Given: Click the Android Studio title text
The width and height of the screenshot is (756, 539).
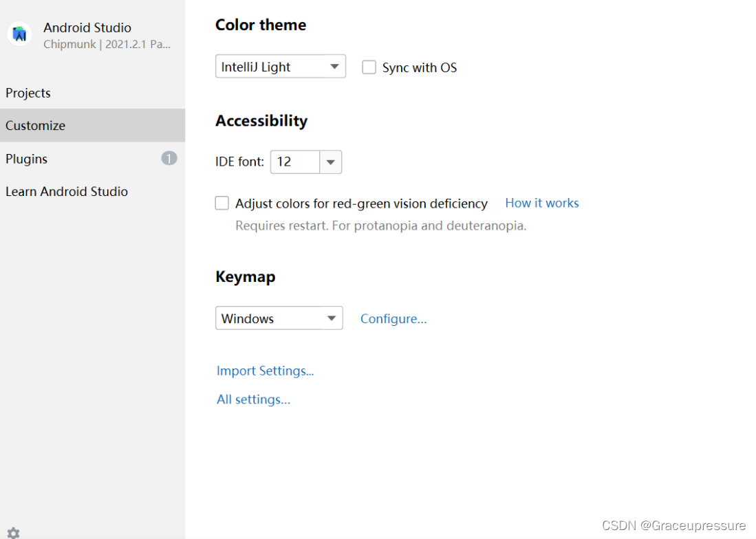Looking at the screenshot, I should coord(87,27).
